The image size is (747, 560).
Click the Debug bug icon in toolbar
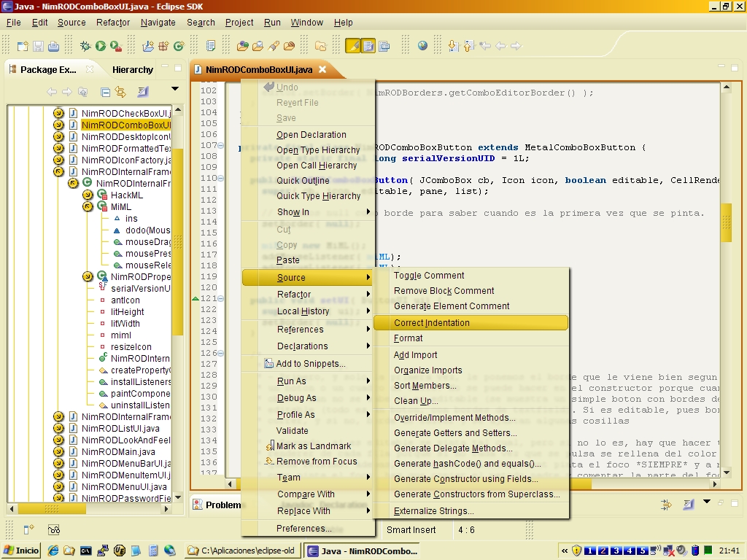pos(85,46)
